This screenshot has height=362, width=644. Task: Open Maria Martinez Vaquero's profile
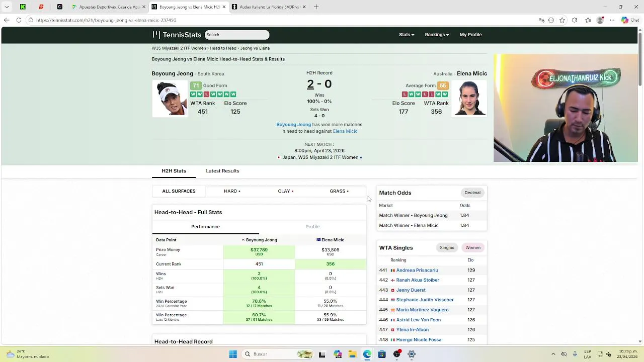click(422, 310)
